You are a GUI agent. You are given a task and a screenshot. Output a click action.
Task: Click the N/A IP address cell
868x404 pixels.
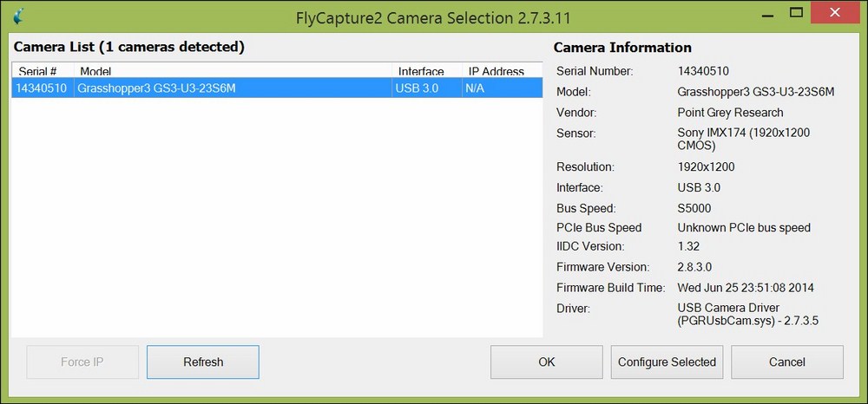tap(476, 88)
